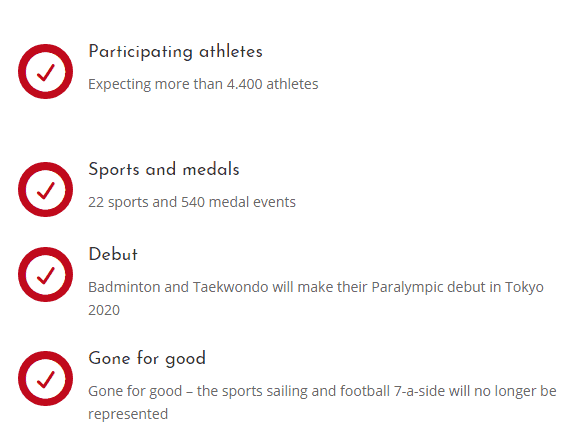Screen dimensions: 561x431
Task: Click the check icon beside Debut
Action: 45,274
